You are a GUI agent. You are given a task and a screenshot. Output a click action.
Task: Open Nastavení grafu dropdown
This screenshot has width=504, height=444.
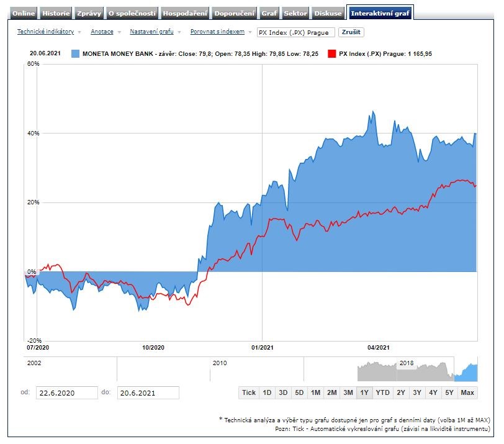click(x=152, y=32)
